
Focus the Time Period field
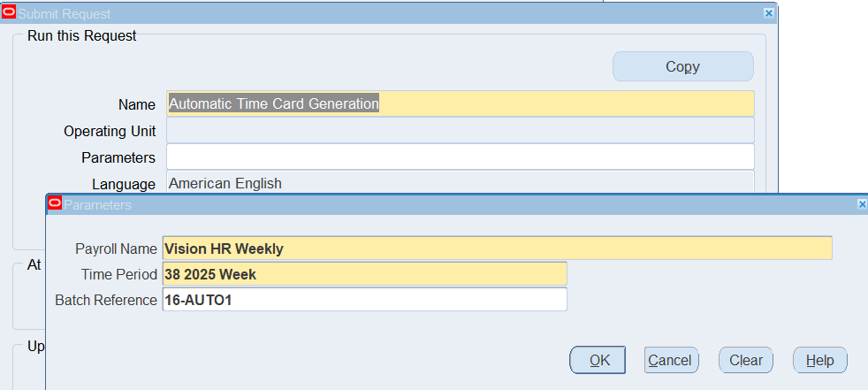tap(364, 274)
